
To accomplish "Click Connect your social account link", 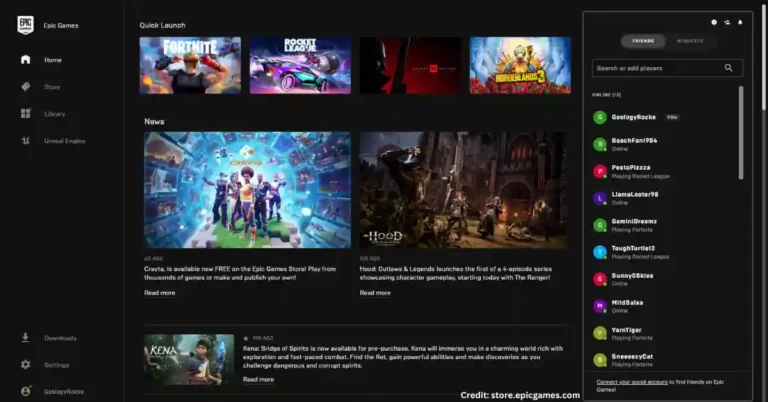I will (x=632, y=382).
